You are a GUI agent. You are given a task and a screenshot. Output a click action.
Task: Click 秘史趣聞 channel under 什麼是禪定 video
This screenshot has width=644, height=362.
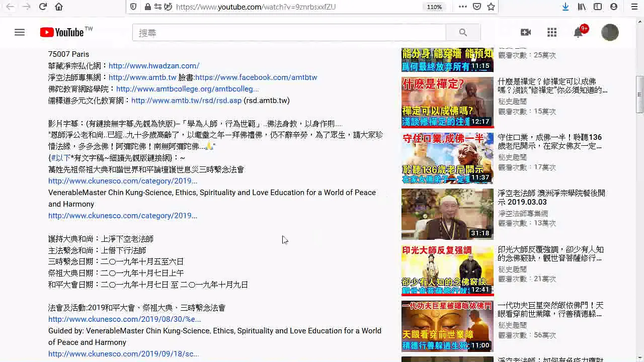512,101
